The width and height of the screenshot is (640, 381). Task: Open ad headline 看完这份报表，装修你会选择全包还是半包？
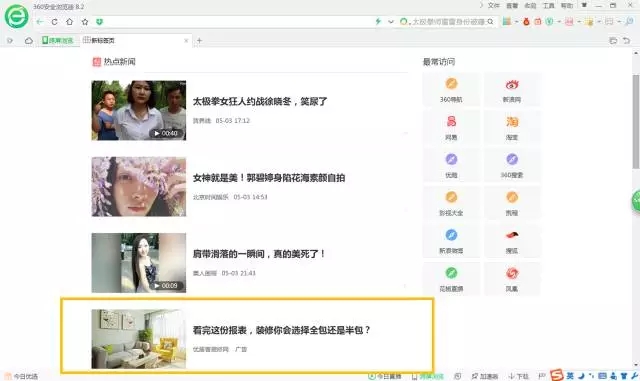tap(282, 330)
